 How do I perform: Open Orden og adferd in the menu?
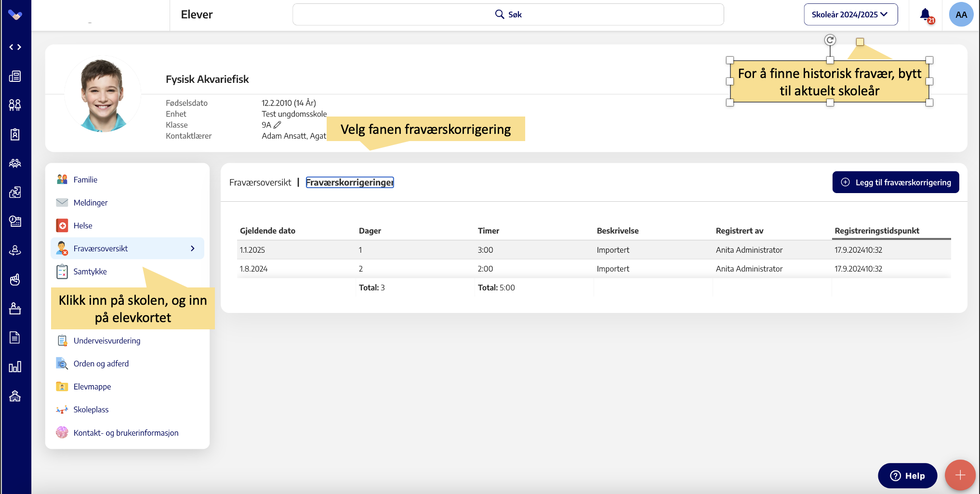[101, 364]
